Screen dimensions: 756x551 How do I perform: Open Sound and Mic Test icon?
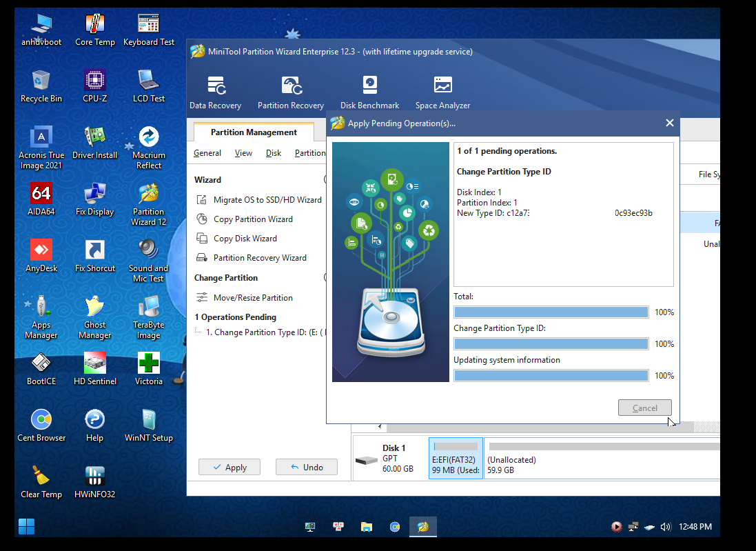(x=148, y=261)
